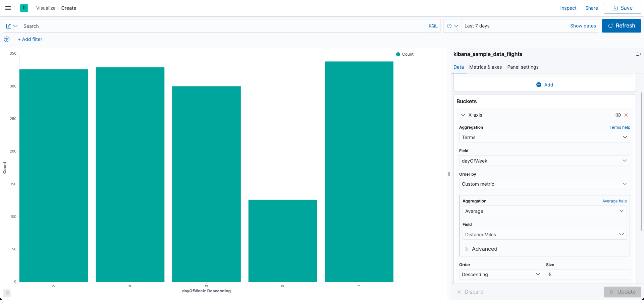Image resolution: width=644 pixels, height=300 pixels.
Task: Click the bar for dayOfWeek 4
Action: click(x=130, y=175)
